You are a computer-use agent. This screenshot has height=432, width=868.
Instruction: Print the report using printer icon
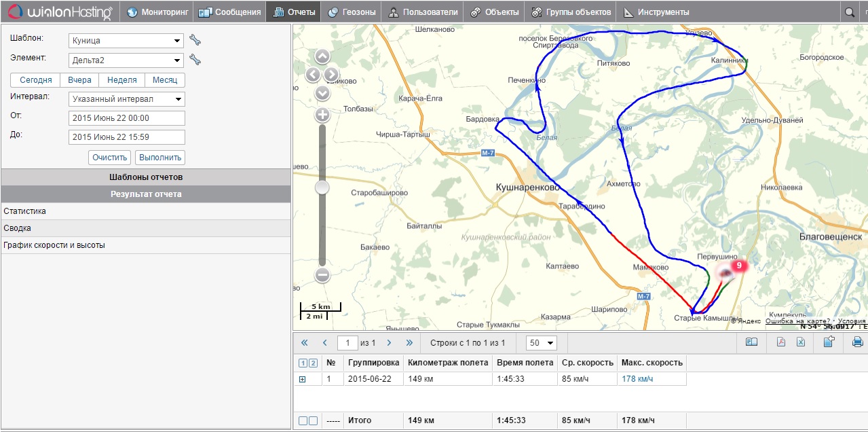[x=857, y=342]
